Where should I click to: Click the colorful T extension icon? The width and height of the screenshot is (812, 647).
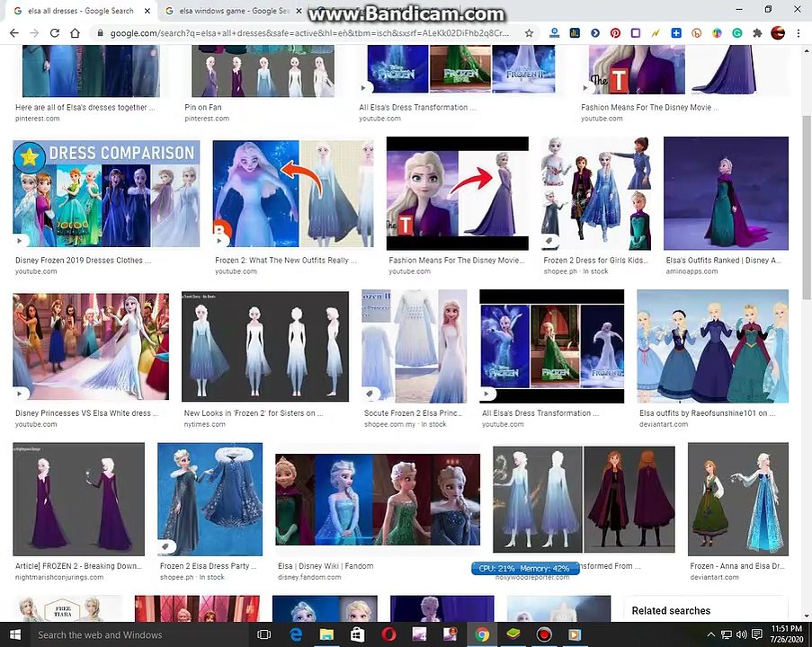(x=717, y=33)
